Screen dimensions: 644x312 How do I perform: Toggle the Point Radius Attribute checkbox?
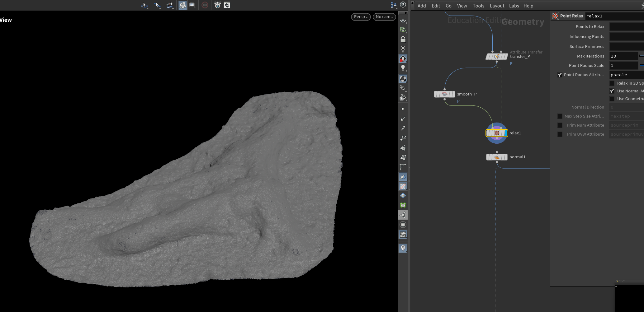pos(560,75)
